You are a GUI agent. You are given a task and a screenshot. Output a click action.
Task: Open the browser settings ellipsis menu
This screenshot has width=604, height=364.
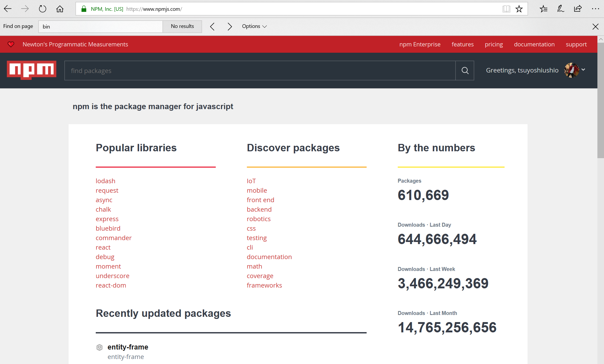(x=596, y=8)
